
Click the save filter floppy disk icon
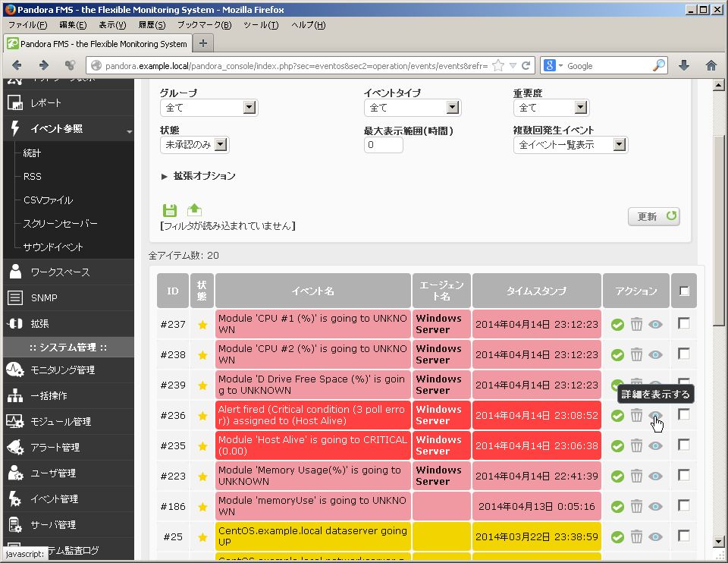(x=170, y=210)
